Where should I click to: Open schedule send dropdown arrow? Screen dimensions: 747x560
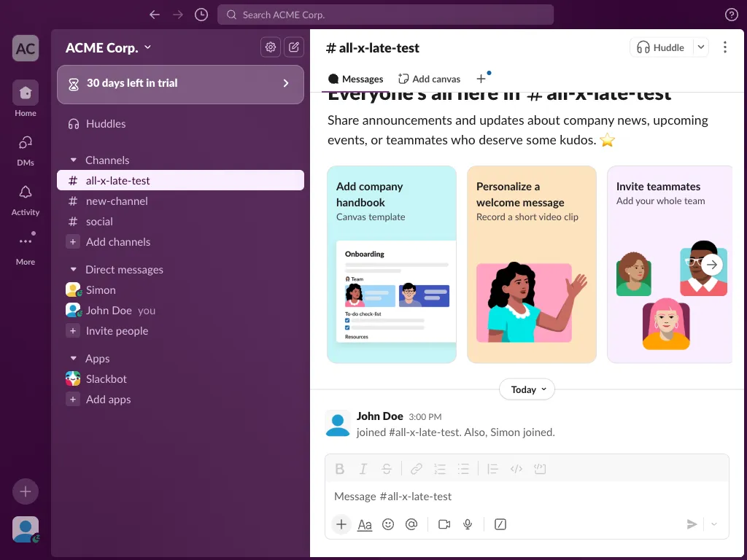(713, 524)
